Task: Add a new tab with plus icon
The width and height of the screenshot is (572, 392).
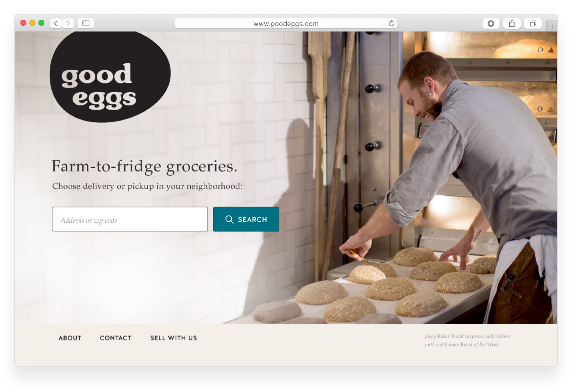Action: (552, 26)
